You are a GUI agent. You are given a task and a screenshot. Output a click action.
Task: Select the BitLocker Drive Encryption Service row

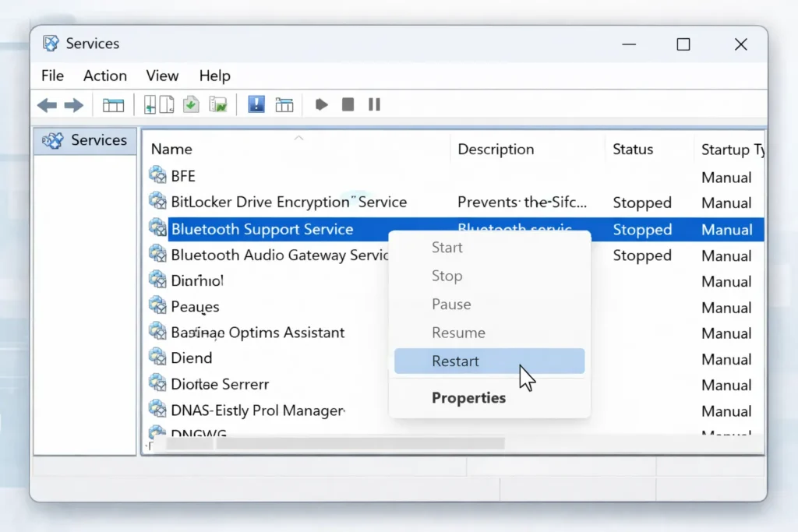pos(288,202)
